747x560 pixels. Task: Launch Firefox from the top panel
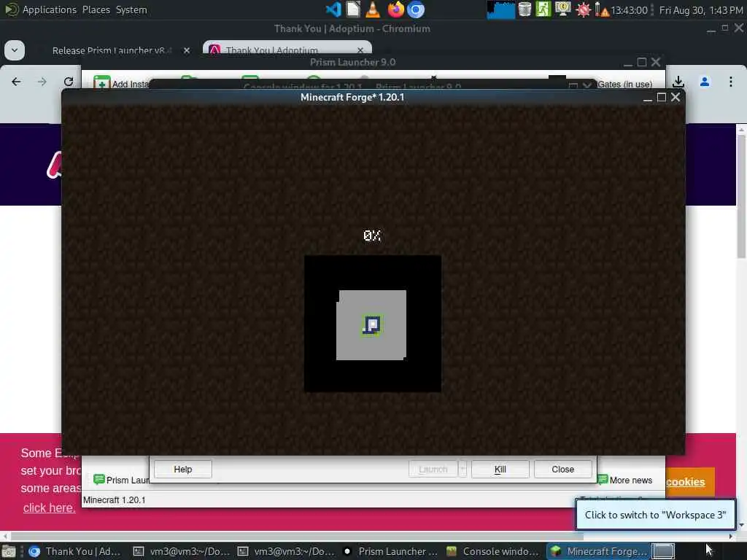pyautogui.click(x=395, y=9)
